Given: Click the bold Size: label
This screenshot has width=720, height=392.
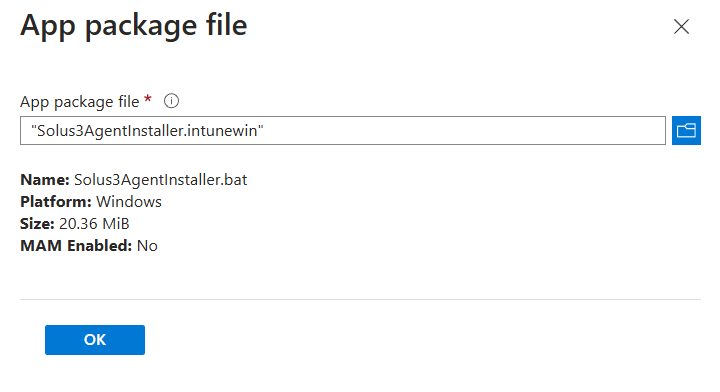Looking at the screenshot, I should pos(37,224).
